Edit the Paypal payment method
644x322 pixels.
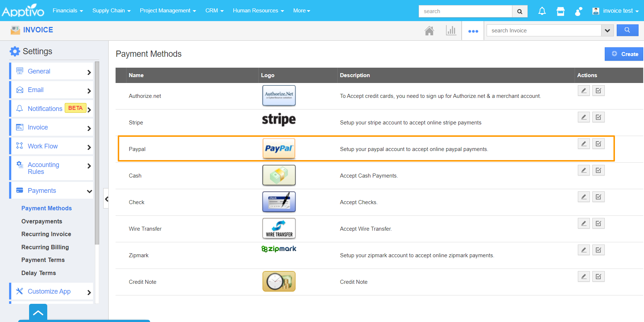coord(584,144)
